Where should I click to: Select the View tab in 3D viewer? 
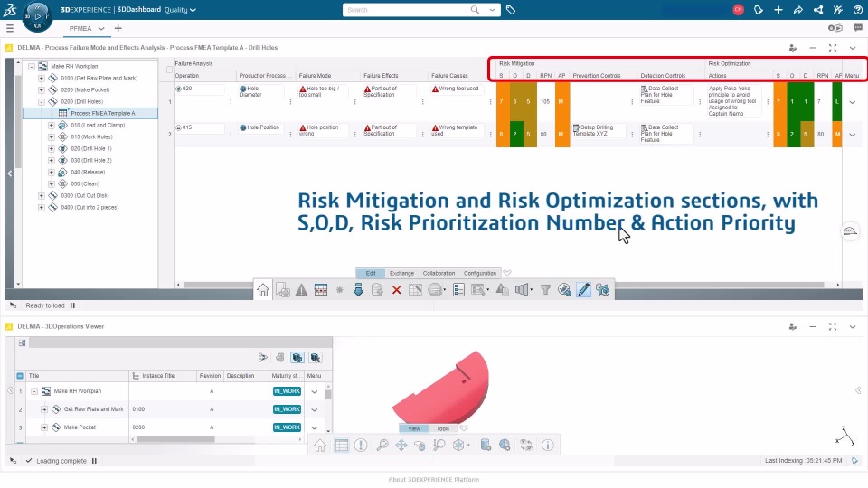tap(414, 428)
